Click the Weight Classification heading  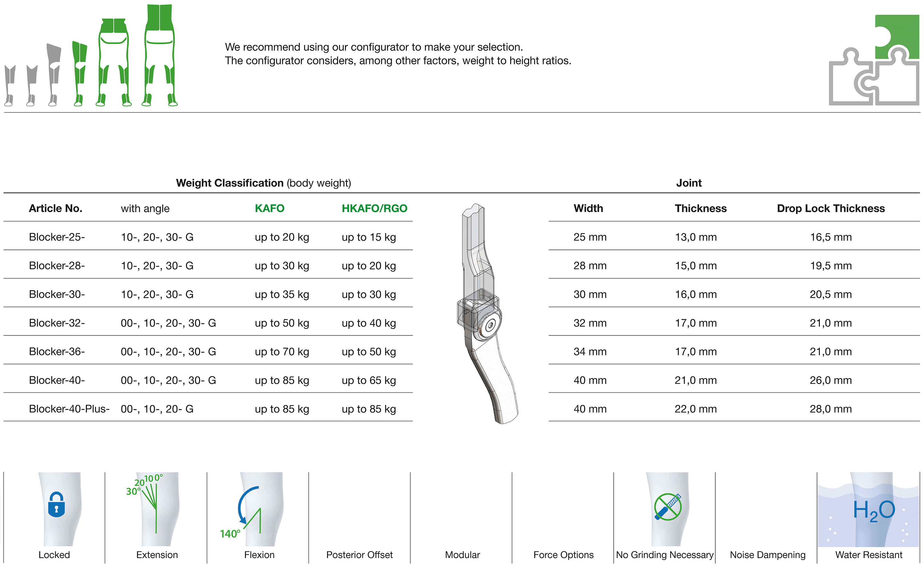click(x=263, y=183)
